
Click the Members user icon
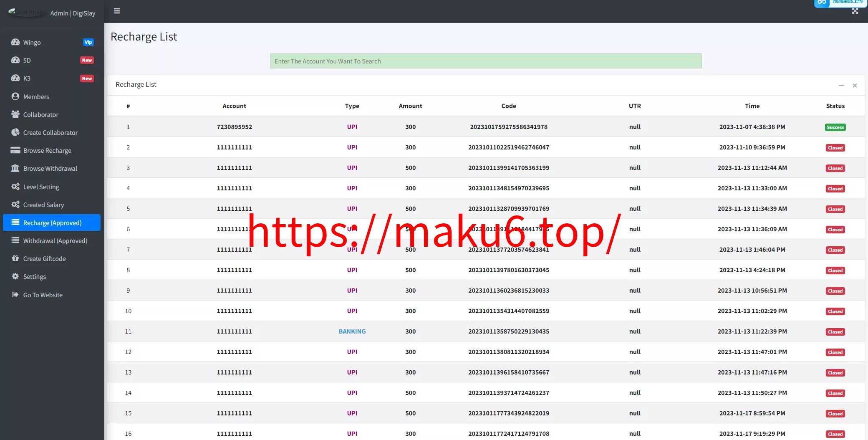[15, 96]
